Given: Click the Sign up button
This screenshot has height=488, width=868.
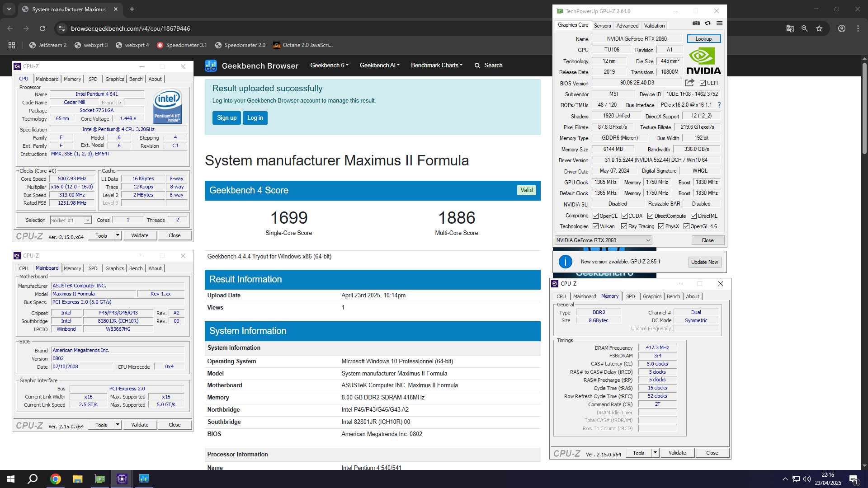Looking at the screenshot, I should tap(226, 118).
